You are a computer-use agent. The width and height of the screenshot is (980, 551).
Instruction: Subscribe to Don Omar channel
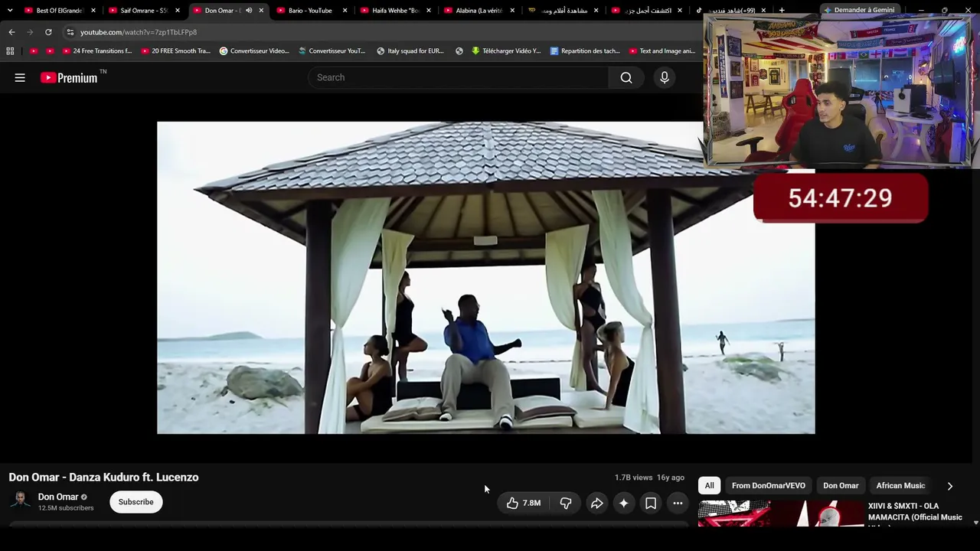[x=136, y=502]
